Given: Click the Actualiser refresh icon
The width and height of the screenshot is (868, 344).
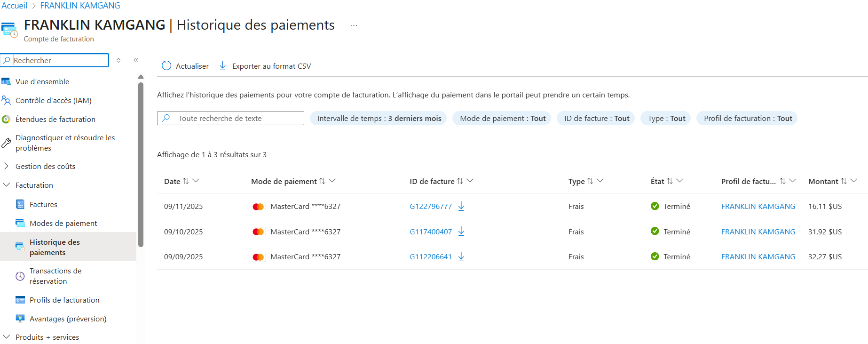Looking at the screenshot, I should pos(166,65).
